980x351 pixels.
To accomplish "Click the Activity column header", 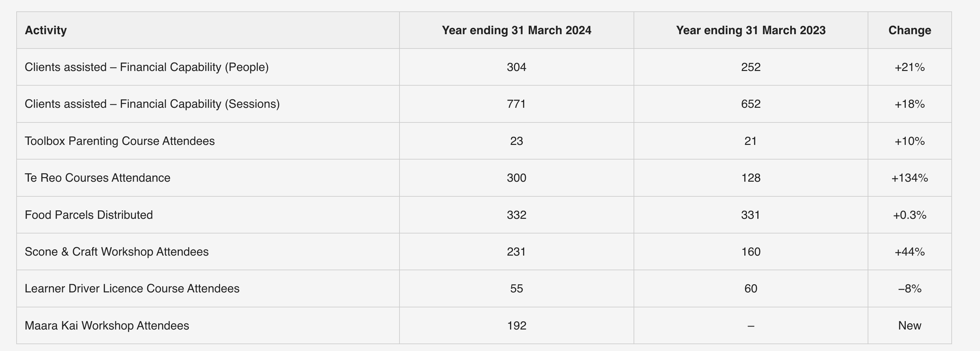I will point(46,30).
